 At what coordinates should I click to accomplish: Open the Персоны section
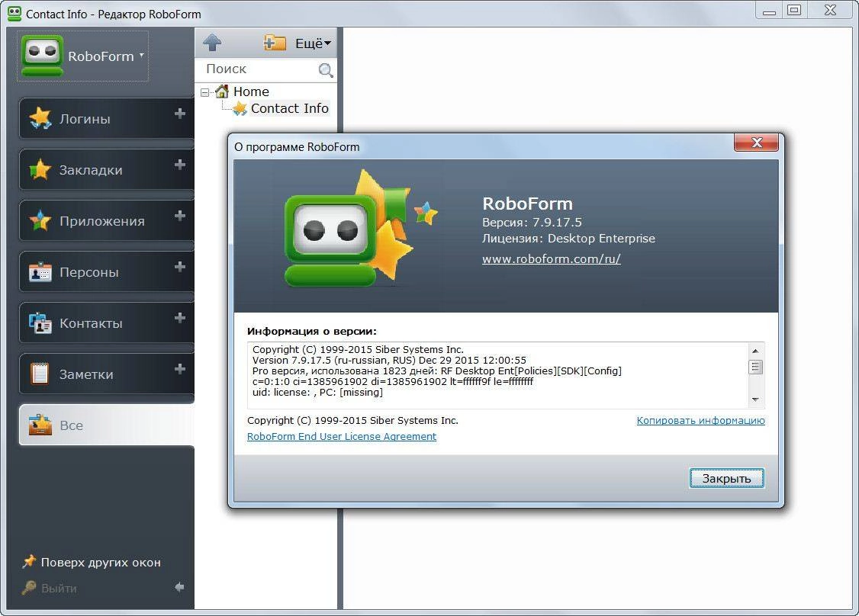[x=106, y=271]
